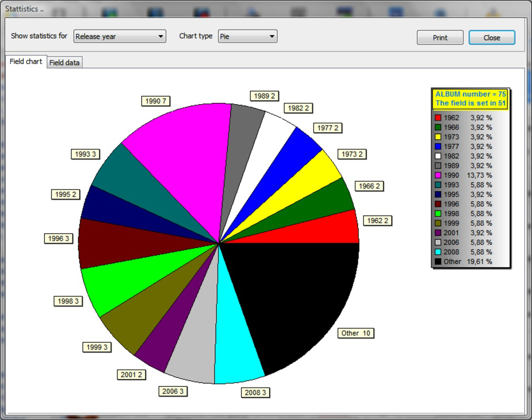Viewport: 532px width, 420px height.
Task: Click the dark green 1966 legend swatch
Action: pos(437,127)
